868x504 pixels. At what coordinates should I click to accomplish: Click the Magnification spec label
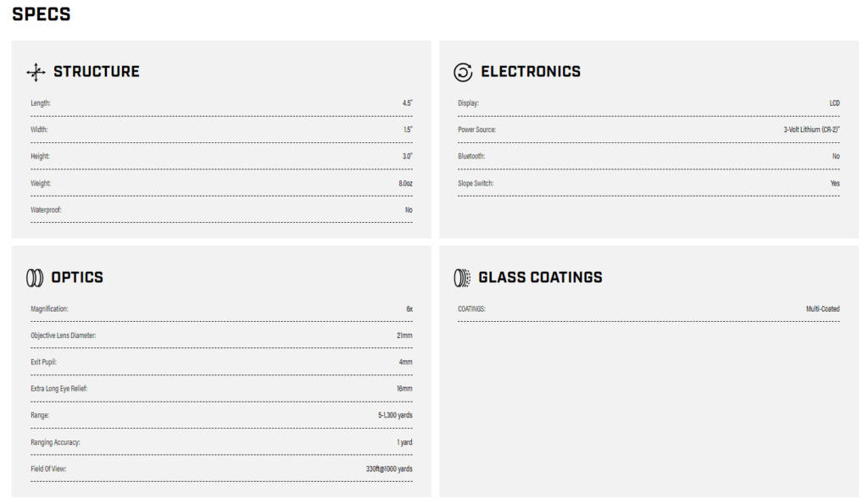click(x=49, y=309)
